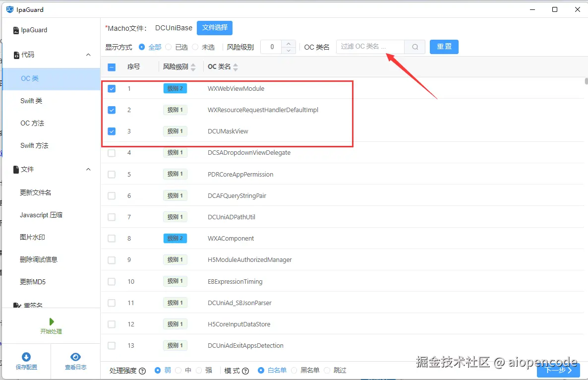Uncheck the WXWebViewModule row checkbox

coord(111,88)
